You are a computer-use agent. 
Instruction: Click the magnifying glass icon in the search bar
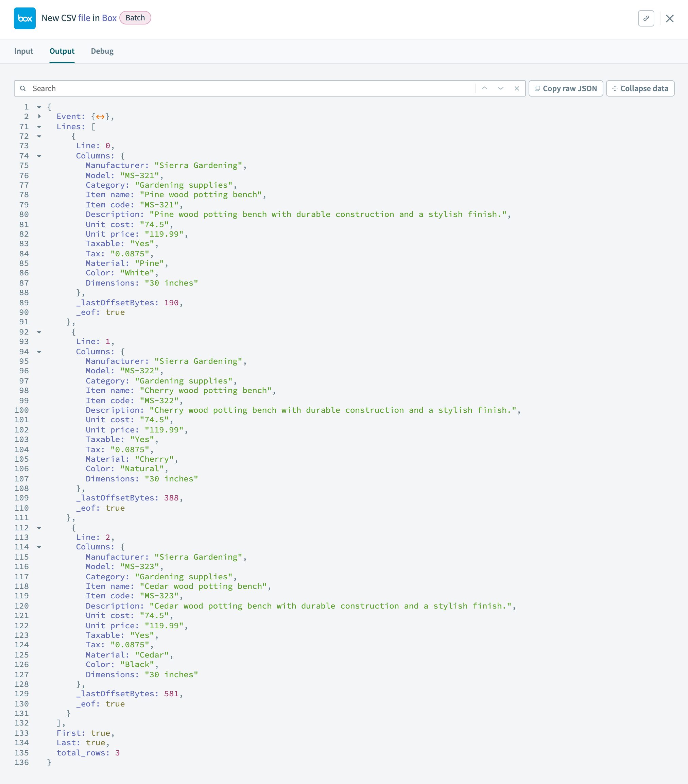tap(23, 88)
